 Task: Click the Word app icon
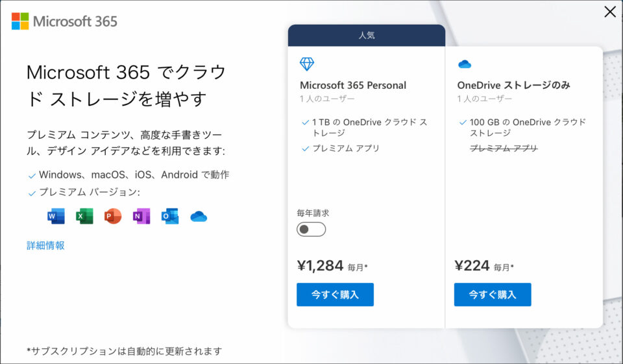click(x=56, y=216)
